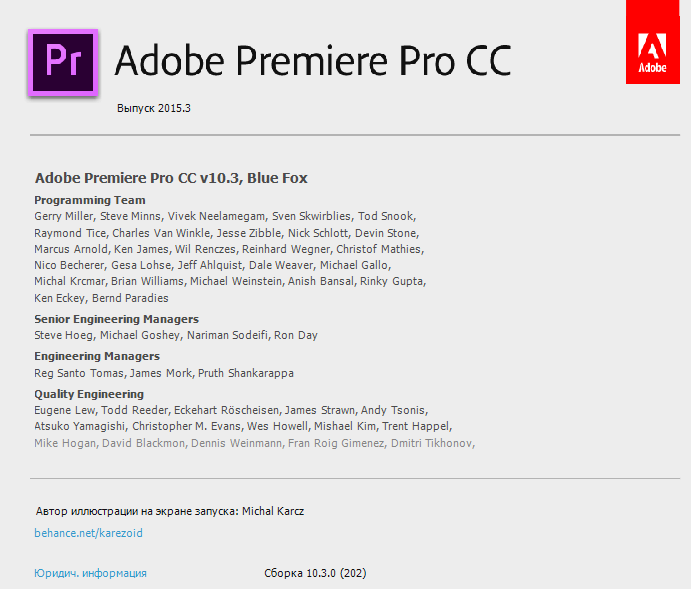Viewport: 691px width, 589px height.
Task: Click the 'Quality Engineering' heading
Action: [x=89, y=394]
